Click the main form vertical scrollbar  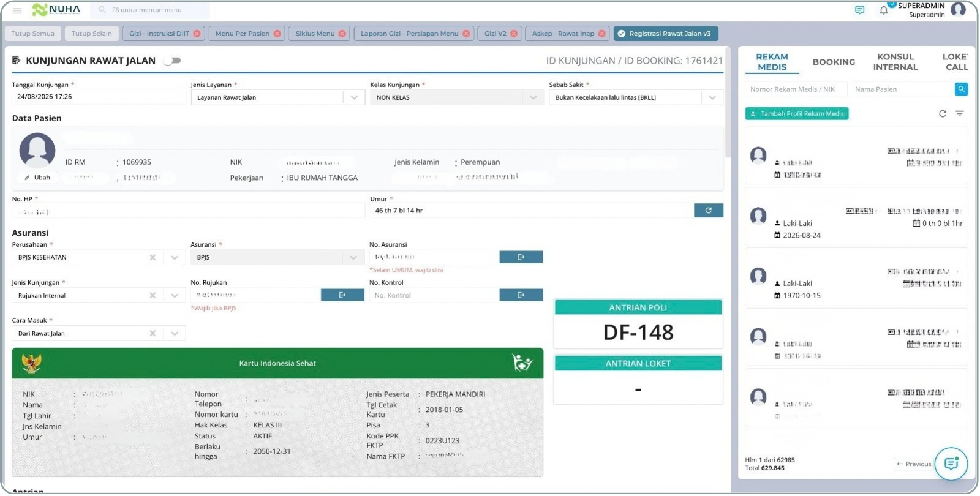728,104
